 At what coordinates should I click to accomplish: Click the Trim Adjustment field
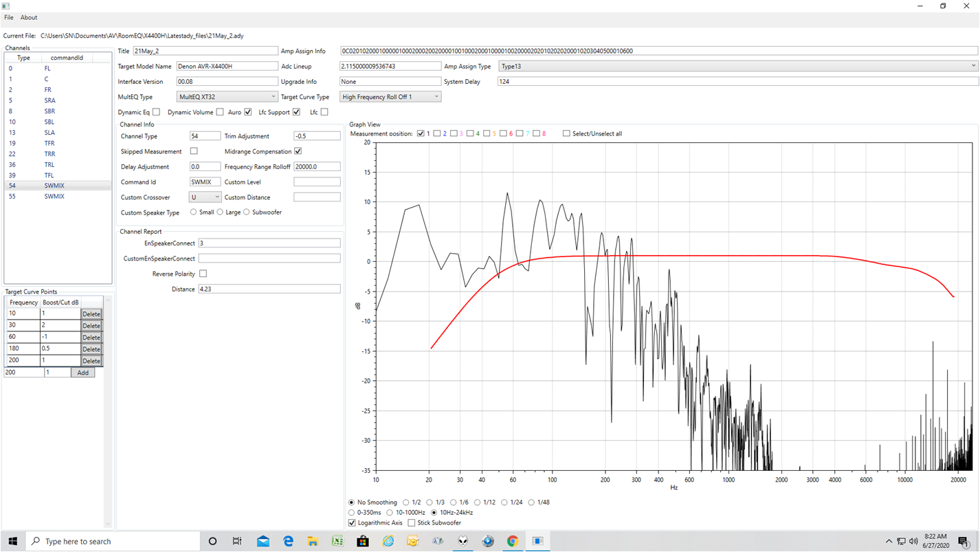[x=317, y=136]
